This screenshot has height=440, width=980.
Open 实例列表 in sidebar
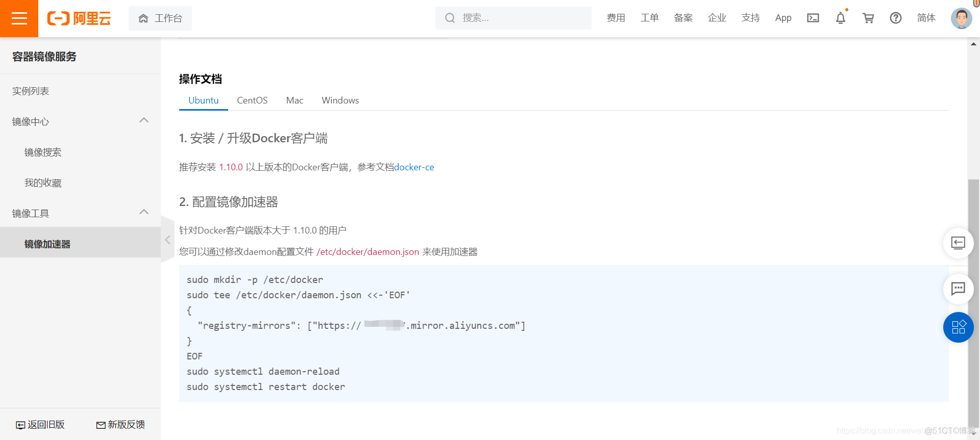31,91
